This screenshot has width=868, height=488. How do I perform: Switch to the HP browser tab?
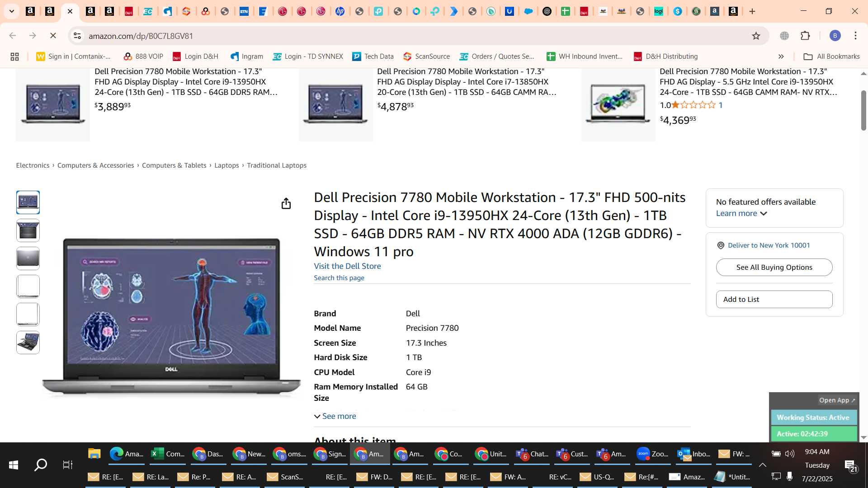tap(340, 11)
